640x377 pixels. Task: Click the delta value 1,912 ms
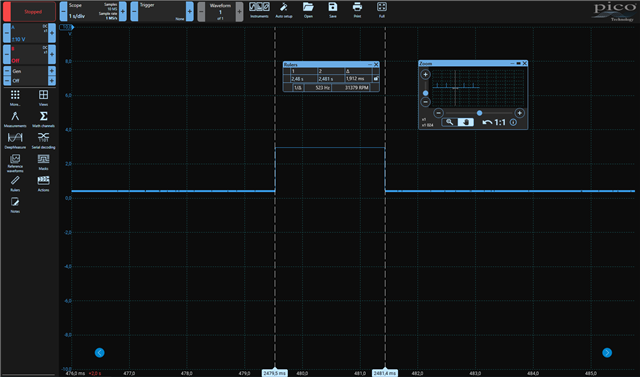pos(358,79)
